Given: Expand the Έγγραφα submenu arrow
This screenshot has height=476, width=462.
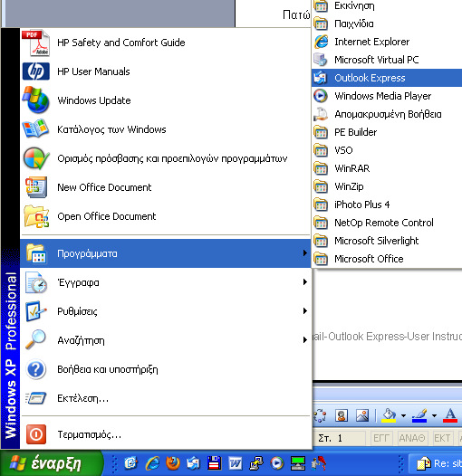Looking at the screenshot, I should pyautogui.click(x=305, y=282).
